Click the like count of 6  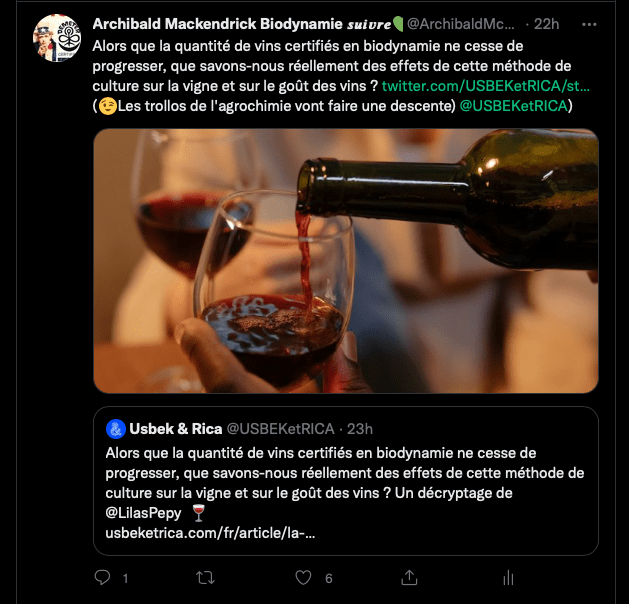[x=329, y=578]
